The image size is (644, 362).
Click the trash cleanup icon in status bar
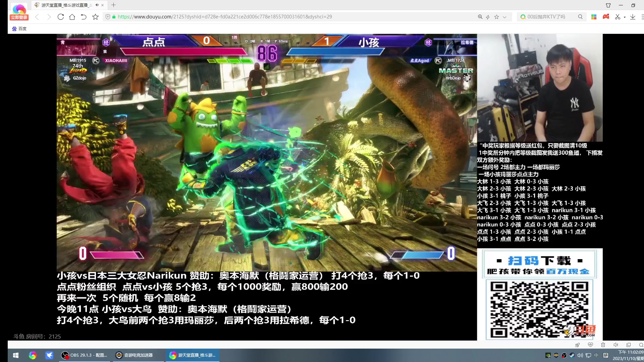(x=603, y=345)
